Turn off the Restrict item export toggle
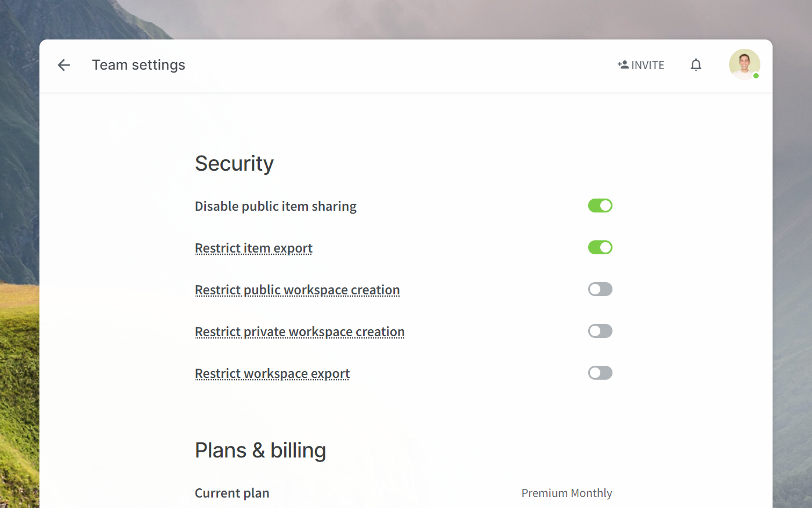The height and width of the screenshot is (508, 812). pos(600,247)
